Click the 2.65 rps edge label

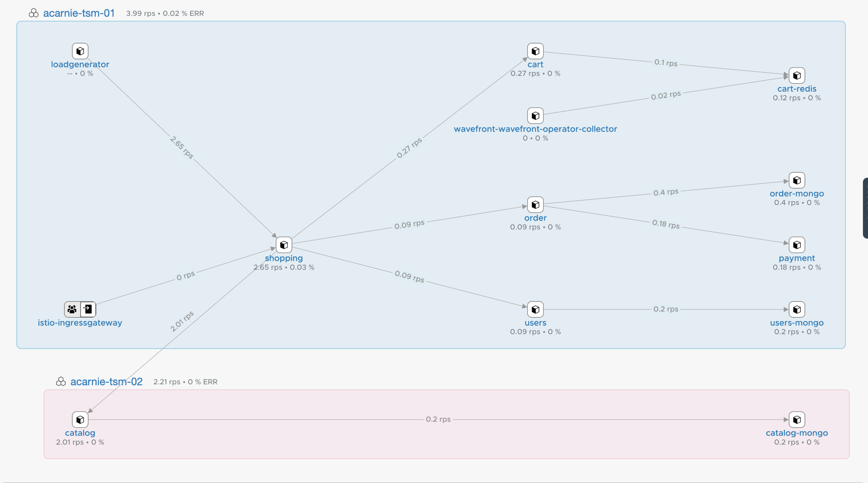[182, 147]
